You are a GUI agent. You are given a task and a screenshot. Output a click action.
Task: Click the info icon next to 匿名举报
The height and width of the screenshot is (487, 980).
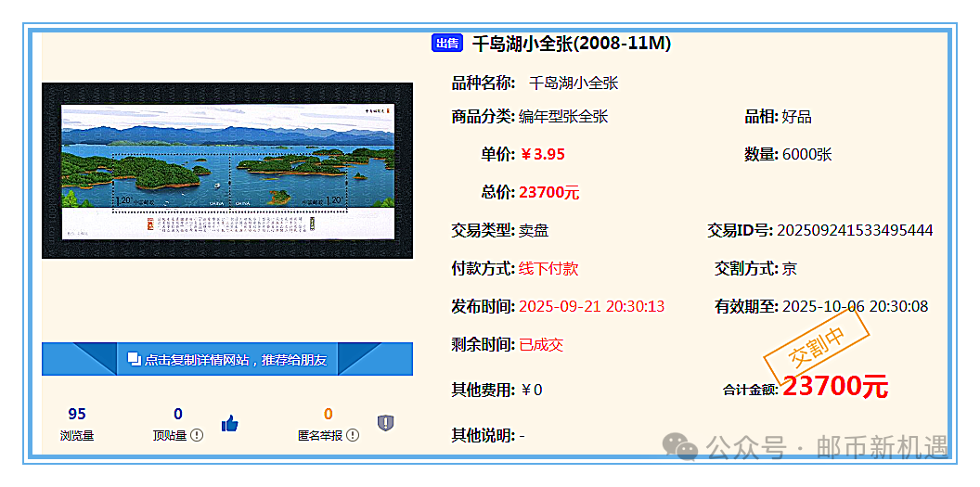point(353,435)
